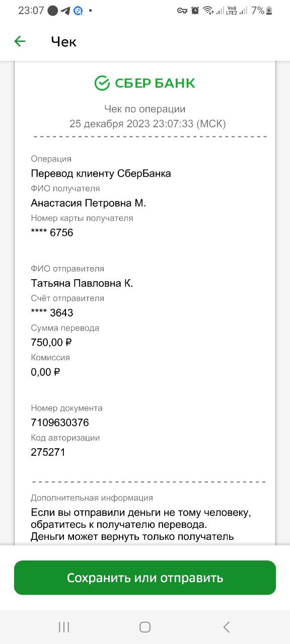The width and height of the screenshot is (290, 644).
Task: Tap the status bar clock 23:07
Action: 31,11
